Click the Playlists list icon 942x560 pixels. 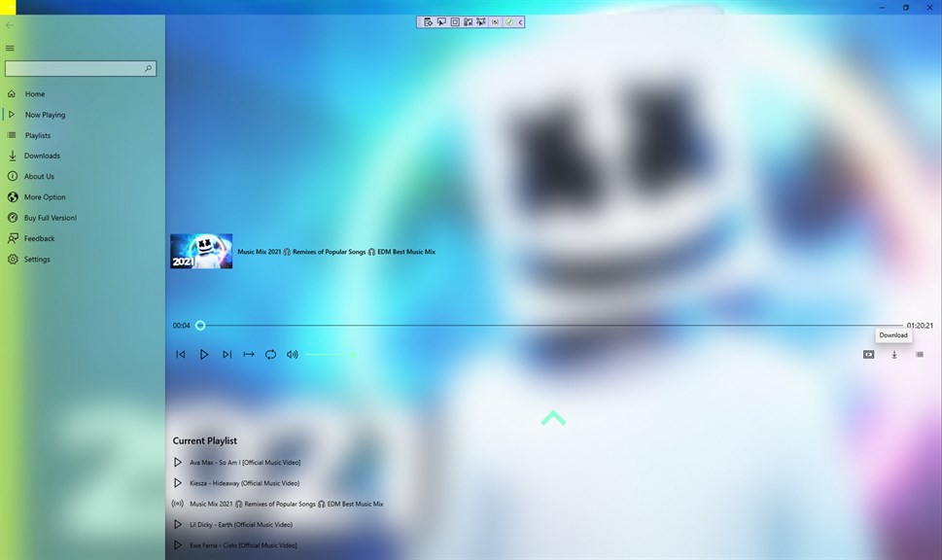tap(12, 135)
